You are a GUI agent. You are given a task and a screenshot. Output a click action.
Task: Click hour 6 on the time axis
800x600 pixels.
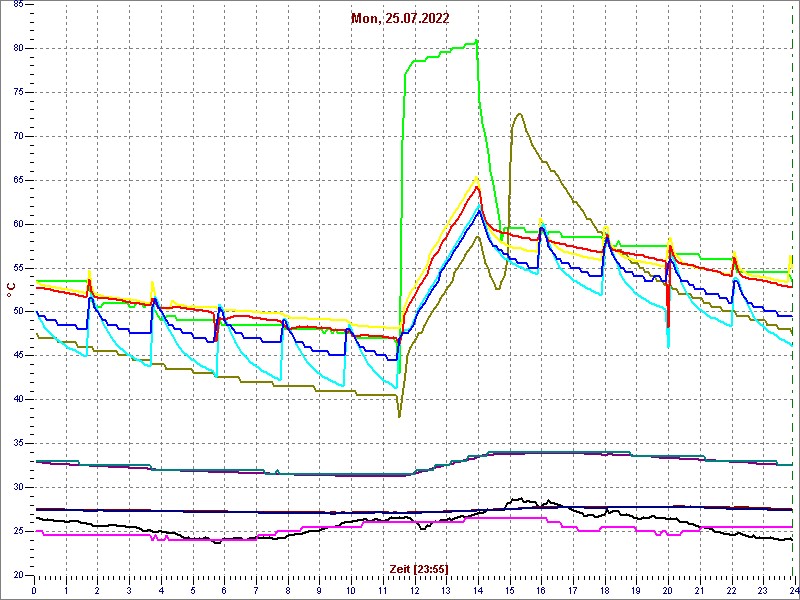(224, 590)
